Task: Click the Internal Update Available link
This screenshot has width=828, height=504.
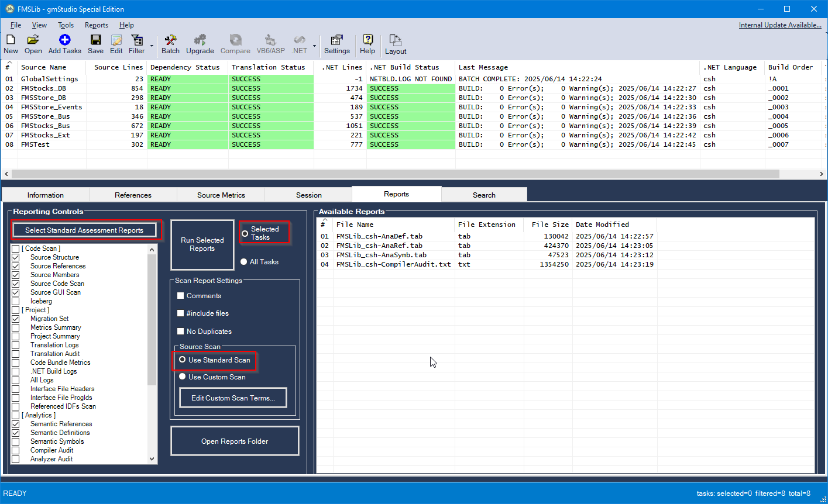Action: click(x=779, y=25)
